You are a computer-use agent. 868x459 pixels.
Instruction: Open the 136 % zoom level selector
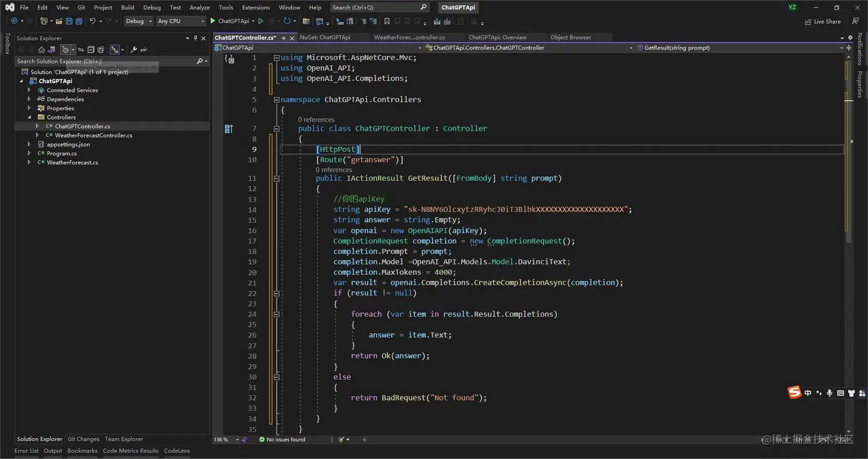point(225,439)
